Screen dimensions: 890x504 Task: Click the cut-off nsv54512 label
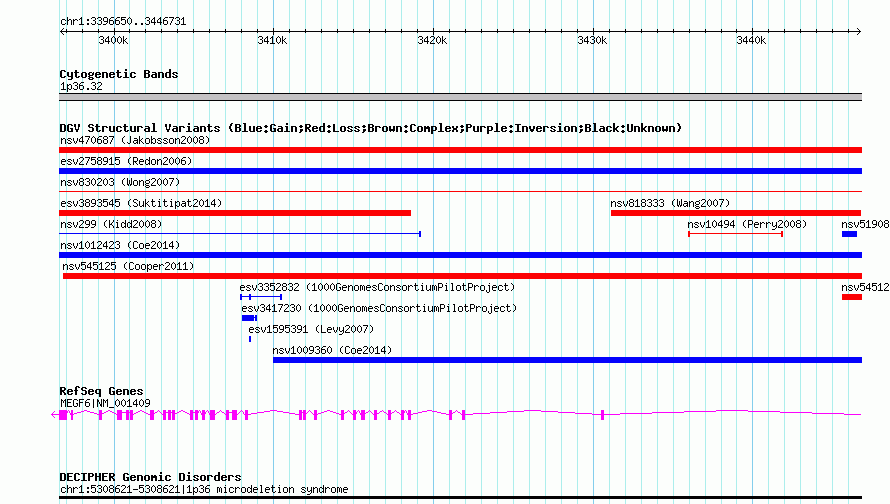coord(865,287)
